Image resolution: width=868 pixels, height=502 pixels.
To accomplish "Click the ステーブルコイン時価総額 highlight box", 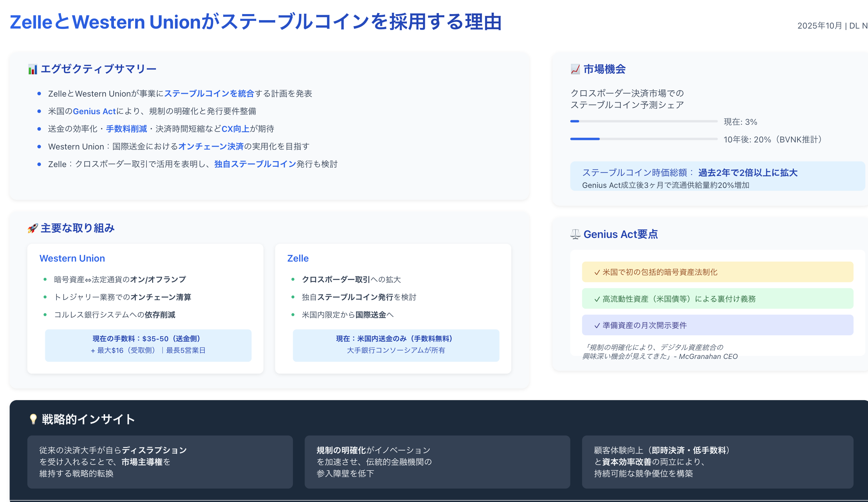I will (717, 176).
